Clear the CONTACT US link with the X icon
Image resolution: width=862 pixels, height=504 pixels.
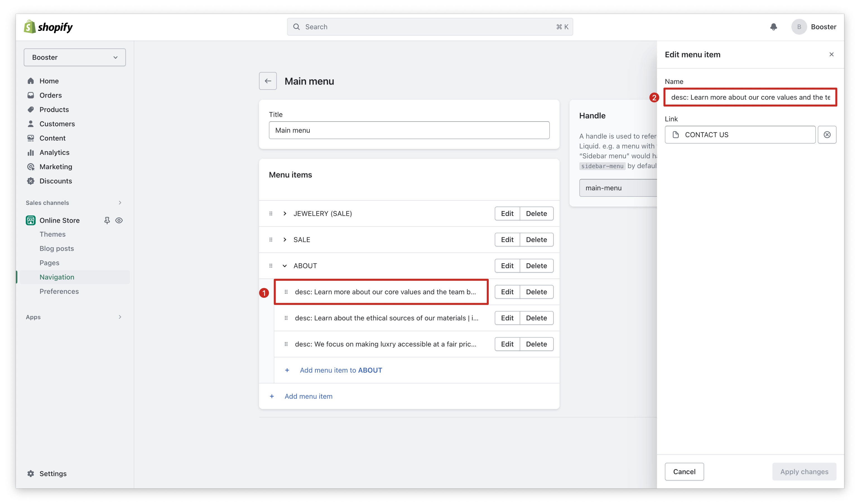point(827,135)
